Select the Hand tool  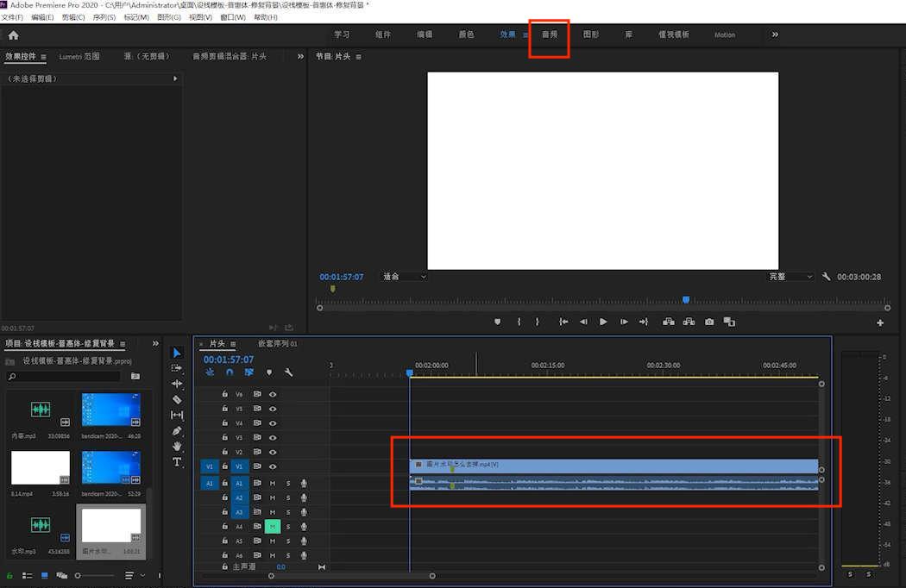click(x=177, y=446)
